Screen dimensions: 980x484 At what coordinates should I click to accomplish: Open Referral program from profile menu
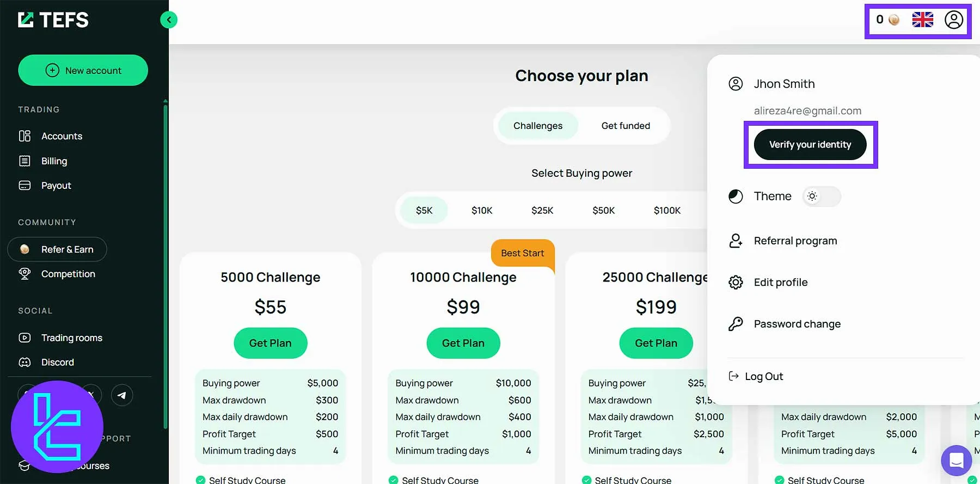coord(795,241)
